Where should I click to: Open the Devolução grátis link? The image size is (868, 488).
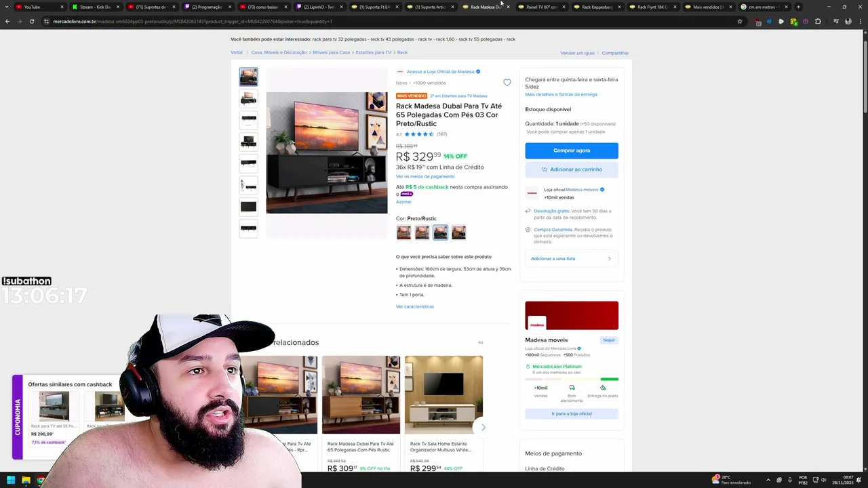coord(551,211)
